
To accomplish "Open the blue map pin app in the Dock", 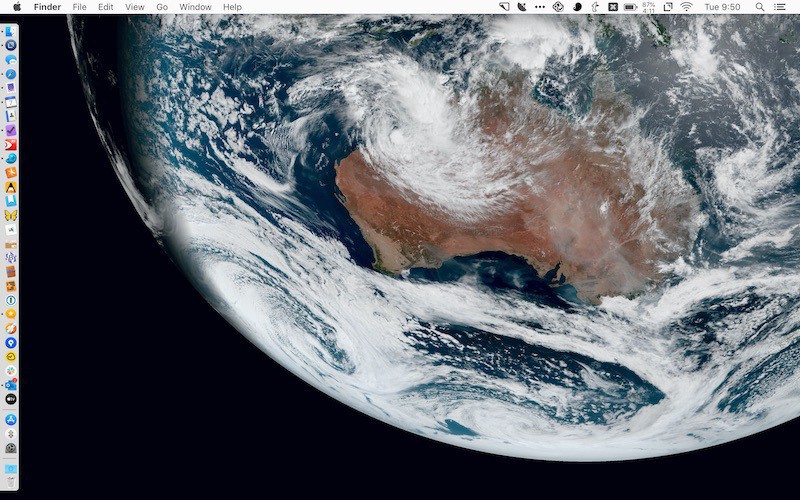I will [x=11, y=342].
